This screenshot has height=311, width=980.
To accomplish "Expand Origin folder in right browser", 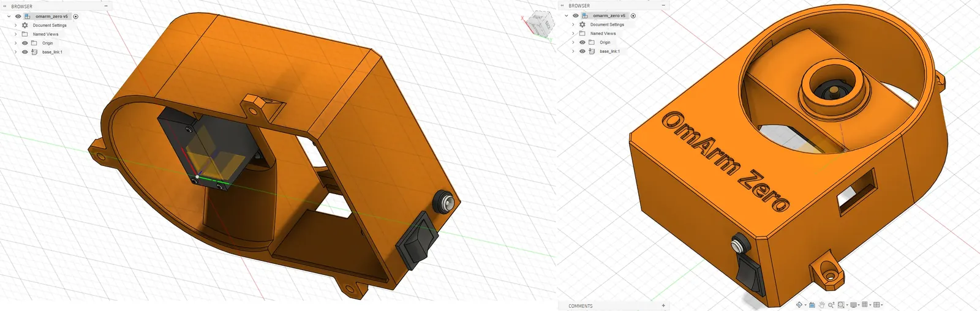I will [573, 42].
